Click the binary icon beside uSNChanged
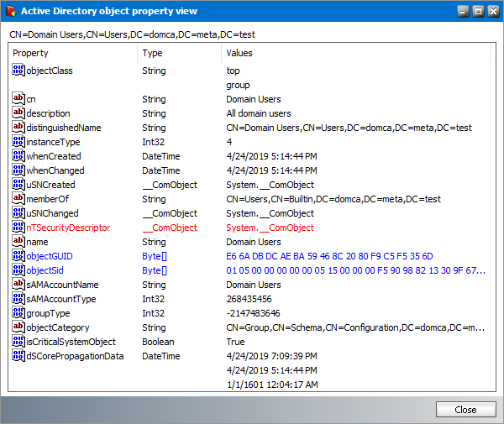The height and width of the screenshot is (424, 504). click(x=18, y=213)
